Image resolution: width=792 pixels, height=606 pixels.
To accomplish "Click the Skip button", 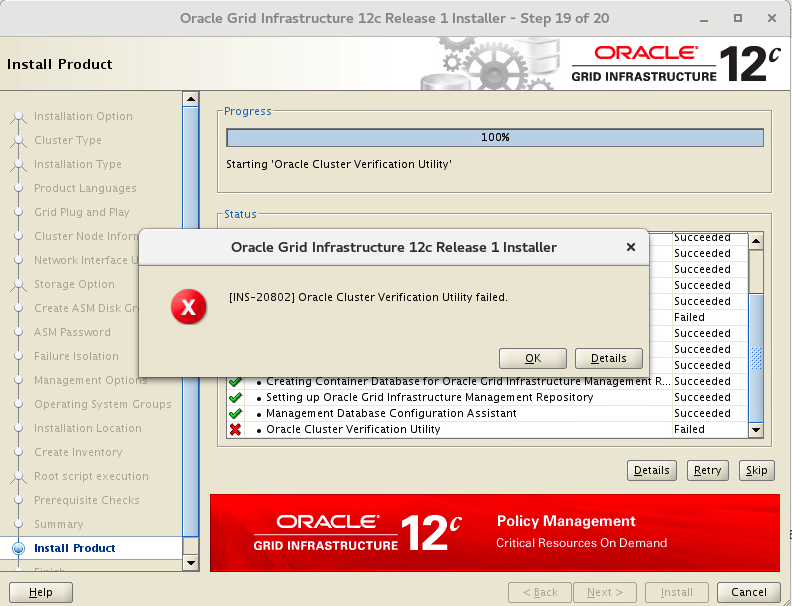I will [x=756, y=470].
